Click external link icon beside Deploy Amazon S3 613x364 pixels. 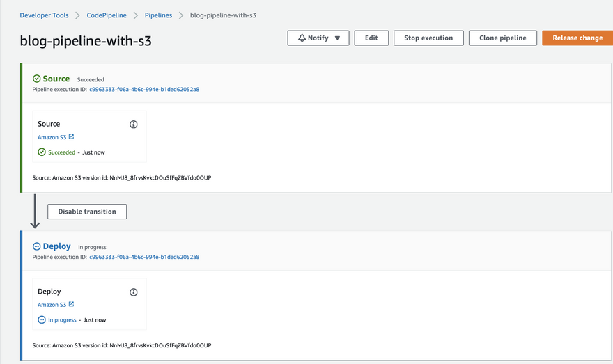(x=71, y=304)
